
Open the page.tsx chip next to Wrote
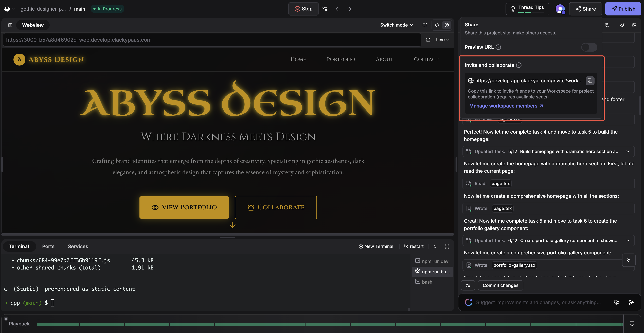(x=503, y=209)
